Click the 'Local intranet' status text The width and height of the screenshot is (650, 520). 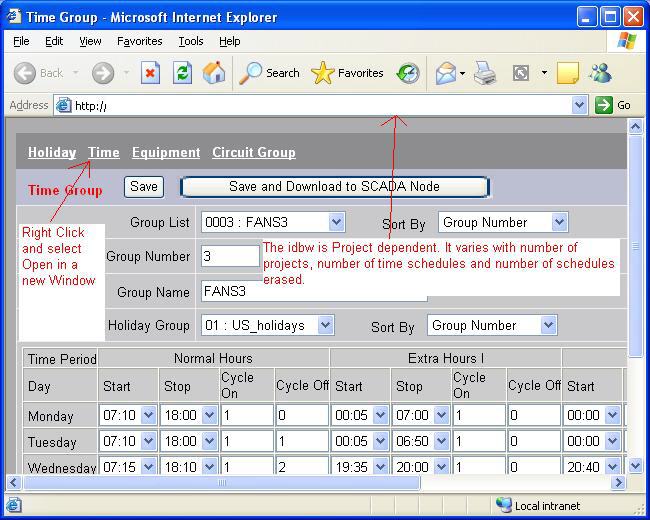(x=547, y=506)
